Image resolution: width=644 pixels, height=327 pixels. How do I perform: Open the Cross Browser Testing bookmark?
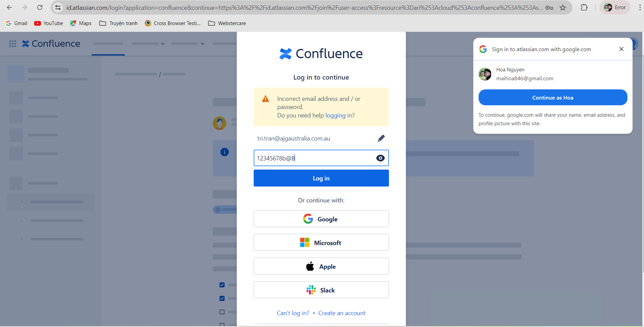coord(172,23)
